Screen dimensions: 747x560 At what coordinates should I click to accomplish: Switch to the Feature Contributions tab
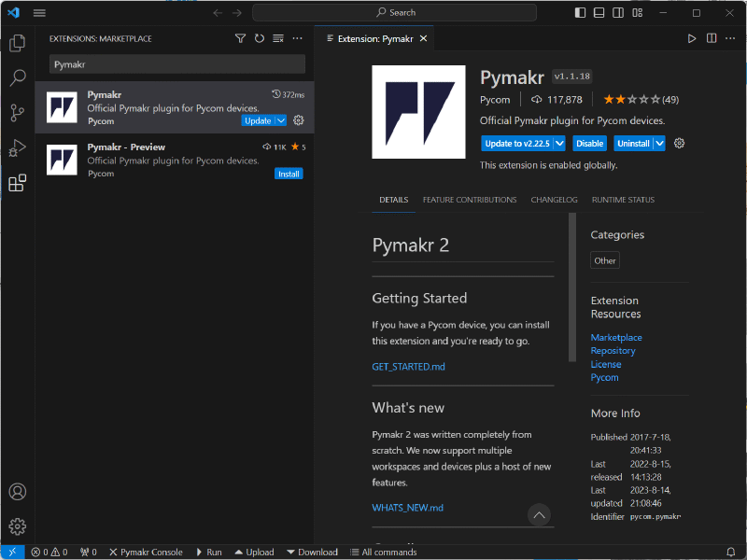[x=469, y=200]
